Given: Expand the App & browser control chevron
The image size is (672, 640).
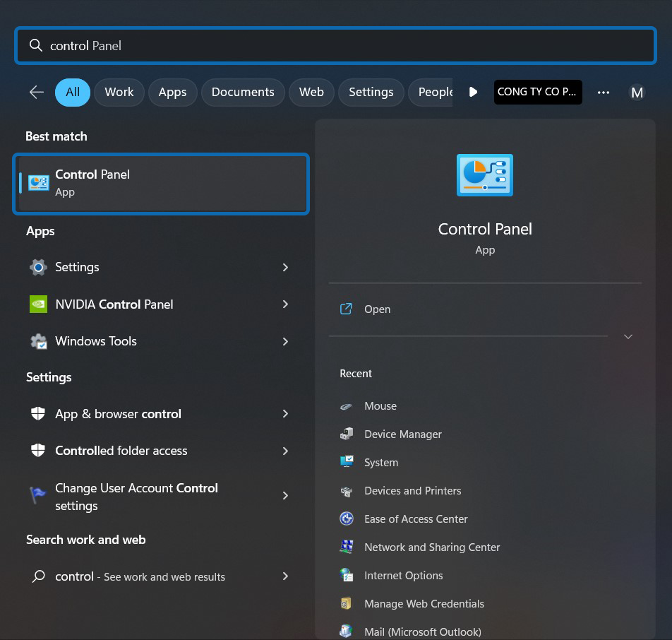Looking at the screenshot, I should pyautogui.click(x=285, y=414).
